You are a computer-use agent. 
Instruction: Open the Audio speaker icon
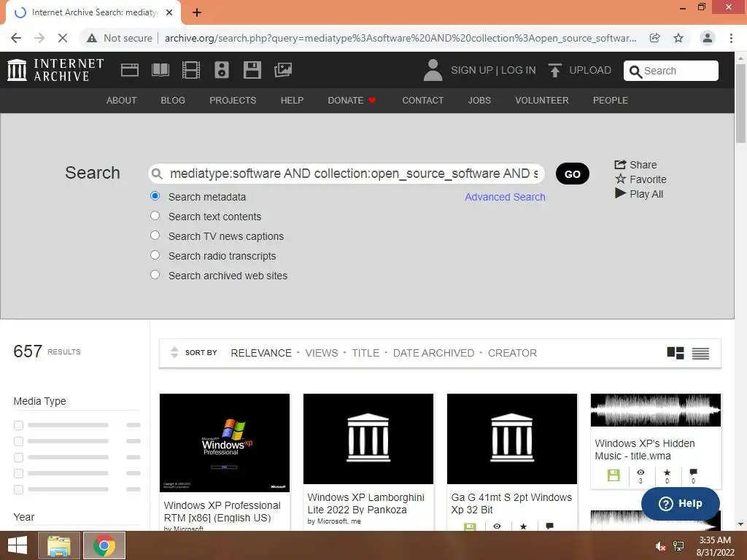(222, 70)
